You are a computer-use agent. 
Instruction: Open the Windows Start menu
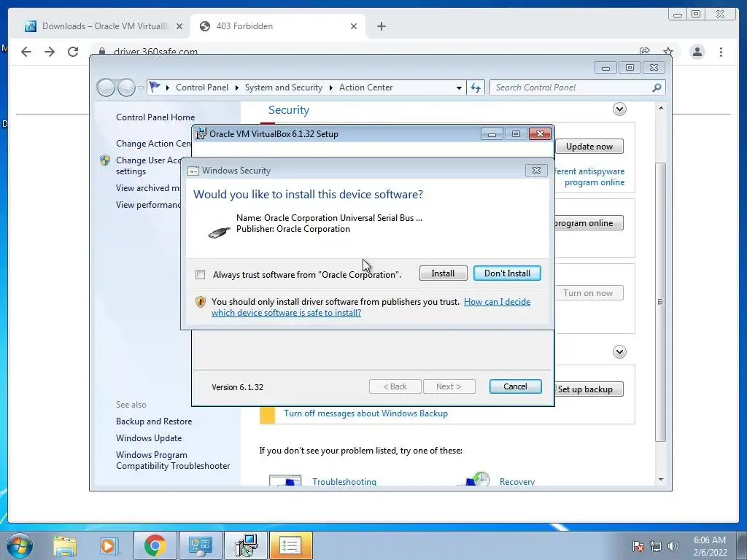[x=20, y=545]
